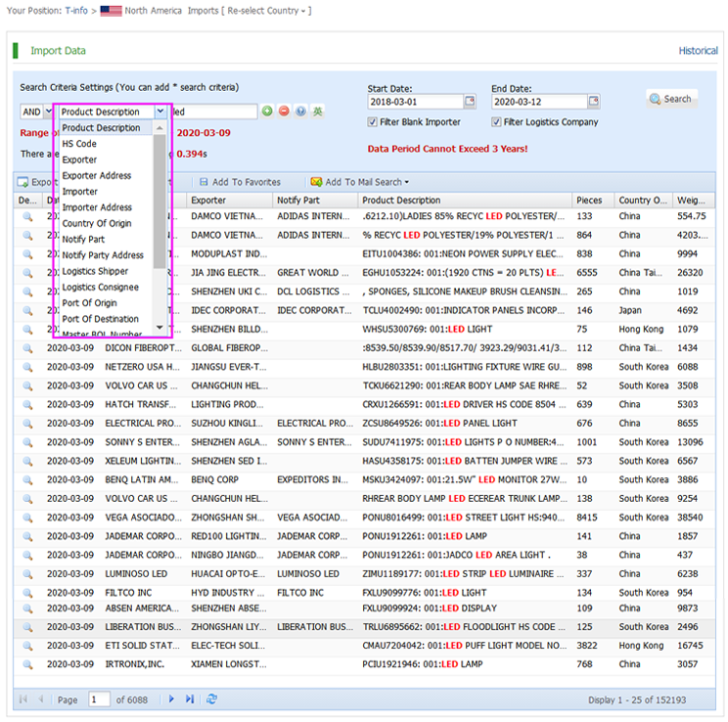View details of VEGA ASOCIADO row
Viewport: 728px width, 722px height.
coord(27,518)
